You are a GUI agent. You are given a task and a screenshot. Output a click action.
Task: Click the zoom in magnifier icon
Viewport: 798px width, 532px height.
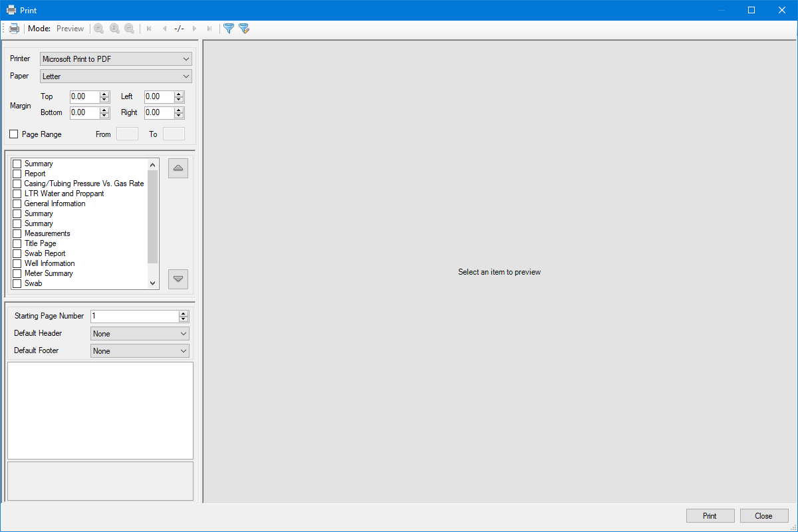click(x=98, y=29)
